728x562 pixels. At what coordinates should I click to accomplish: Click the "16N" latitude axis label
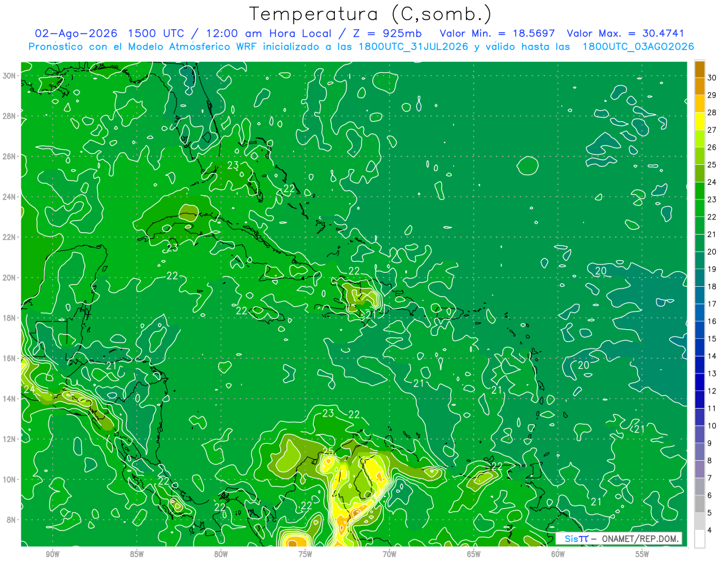9,358
